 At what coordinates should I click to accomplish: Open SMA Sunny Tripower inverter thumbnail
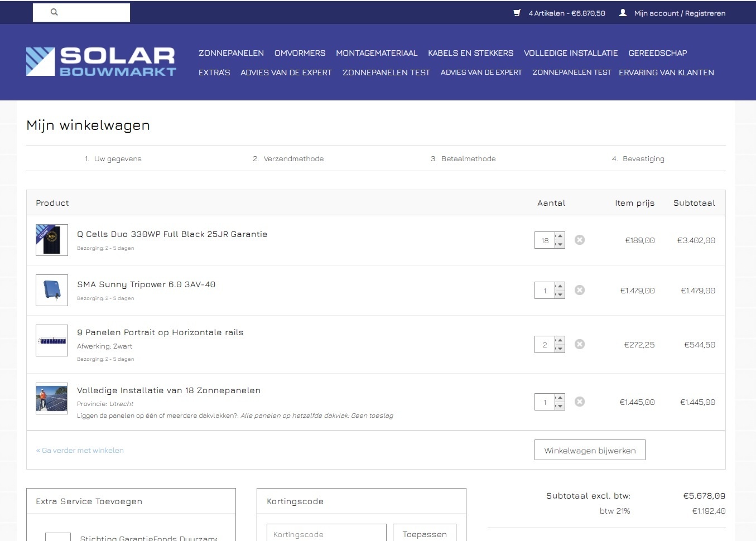pyautogui.click(x=52, y=290)
